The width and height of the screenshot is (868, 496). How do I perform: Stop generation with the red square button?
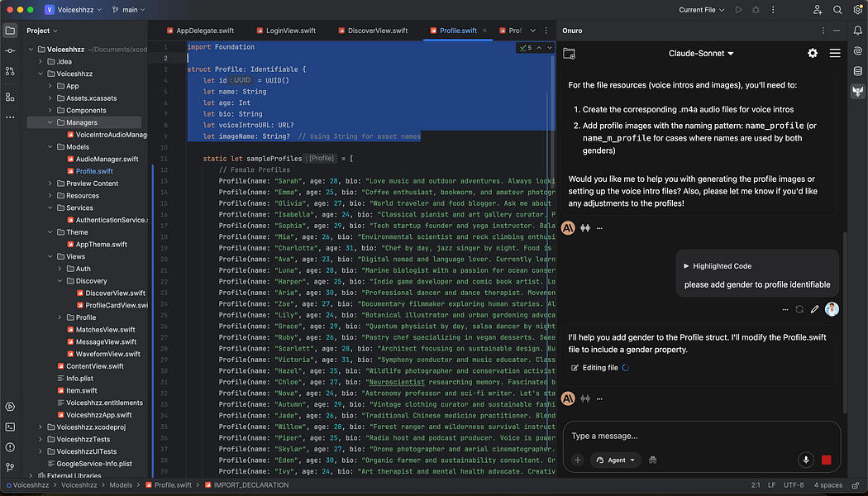tap(824, 460)
